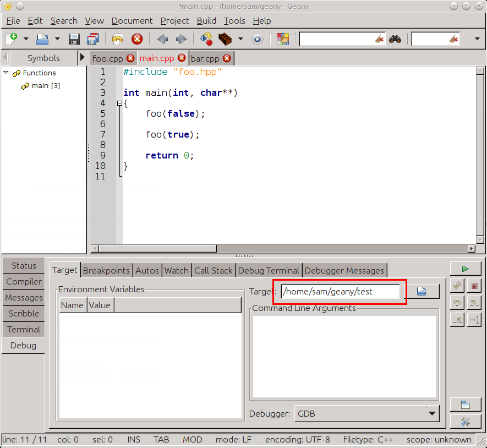Screen dimensions: 487x448
Task: Open an existing file via folder icon
Action: point(42,39)
